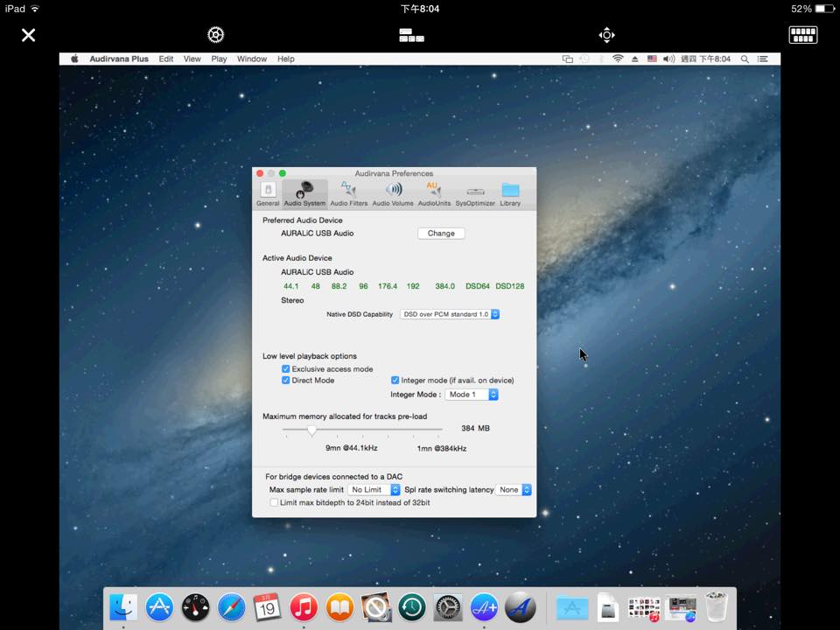Open the AudioUnits preferences tab
The image size is (840, 630).
pos(434,194)
